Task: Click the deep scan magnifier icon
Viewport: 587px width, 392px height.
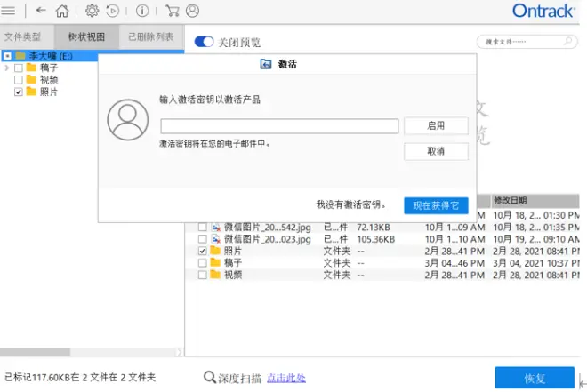Action: click(209, 377)
